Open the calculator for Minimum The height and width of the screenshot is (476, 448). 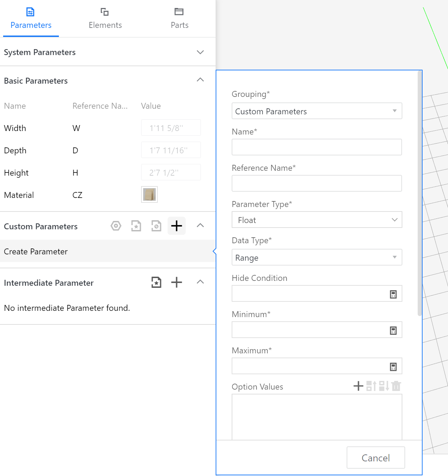(x=393, y=331)
